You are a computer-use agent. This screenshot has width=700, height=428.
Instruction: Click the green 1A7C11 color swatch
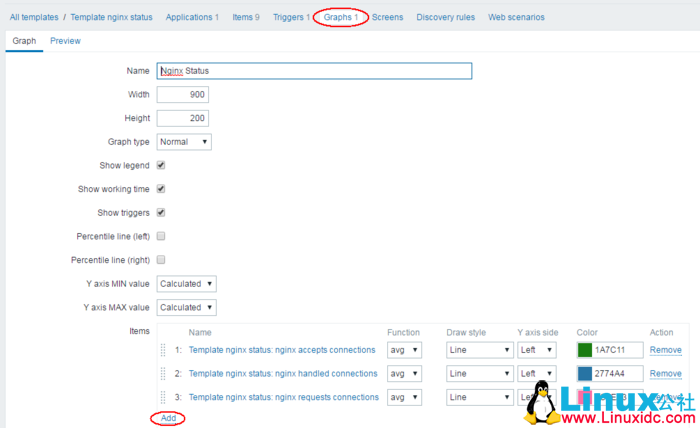584,350
